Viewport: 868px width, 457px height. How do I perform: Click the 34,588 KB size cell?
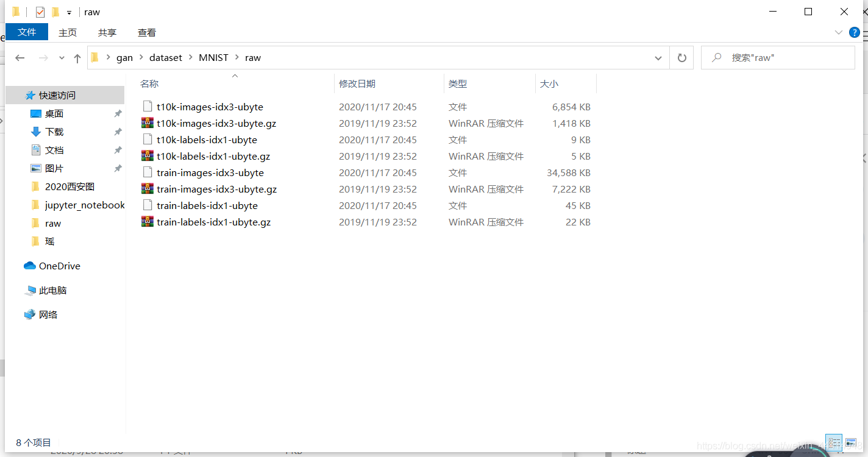point(569,173)
